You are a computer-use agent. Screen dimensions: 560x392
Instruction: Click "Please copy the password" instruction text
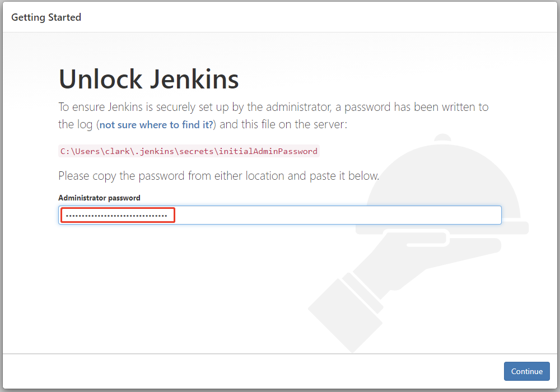[x=218, y=176]
